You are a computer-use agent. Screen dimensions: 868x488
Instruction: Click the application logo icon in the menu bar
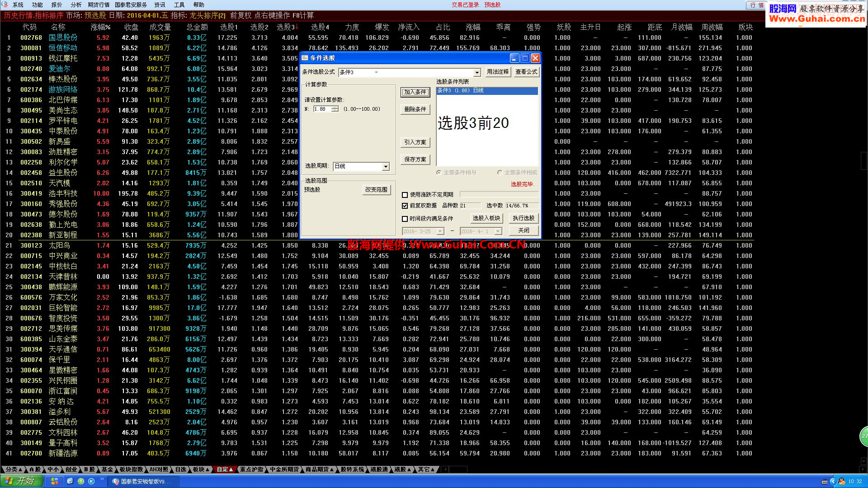click(5, 5)
